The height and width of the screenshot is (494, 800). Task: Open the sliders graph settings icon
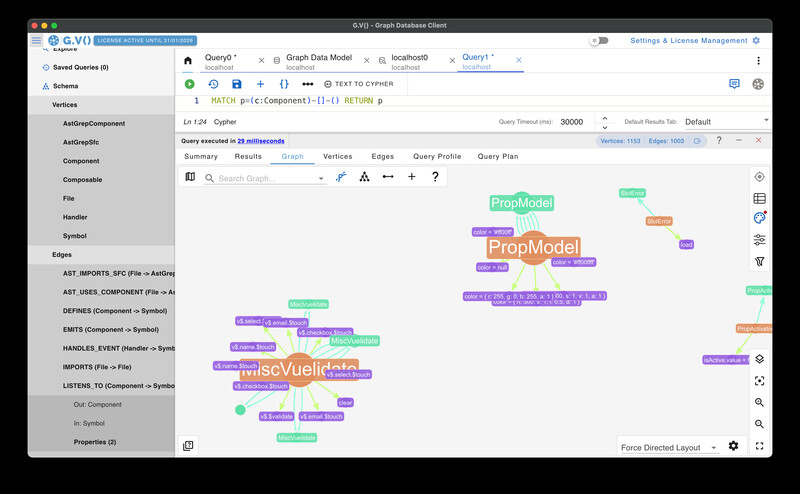[759, 239]
